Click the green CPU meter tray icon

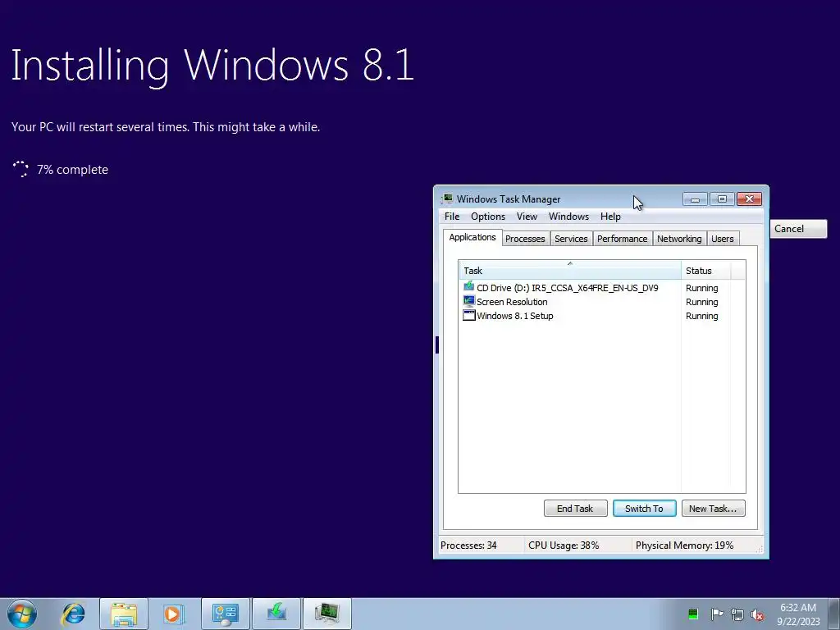tap(692, 614)
